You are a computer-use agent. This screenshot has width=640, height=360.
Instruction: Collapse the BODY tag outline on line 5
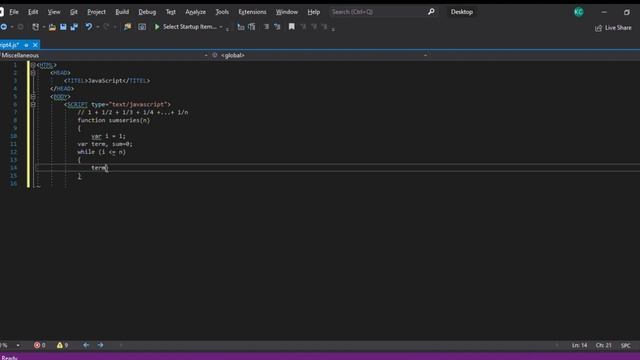tap(33, 97)
